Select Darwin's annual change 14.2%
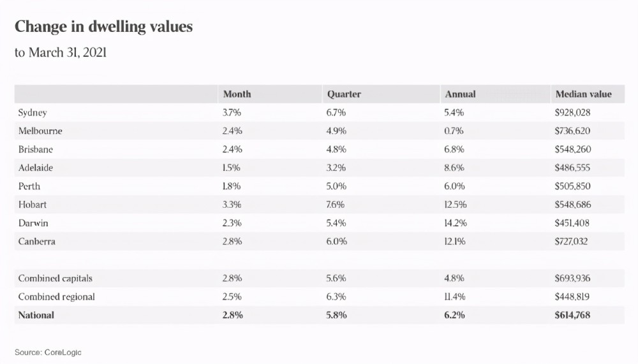 456,223
